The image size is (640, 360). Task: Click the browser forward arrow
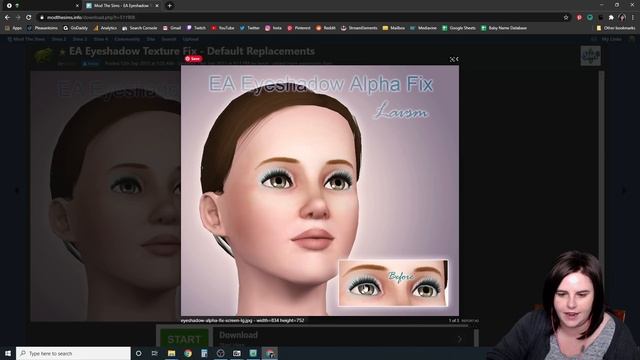tap(18, 18)
